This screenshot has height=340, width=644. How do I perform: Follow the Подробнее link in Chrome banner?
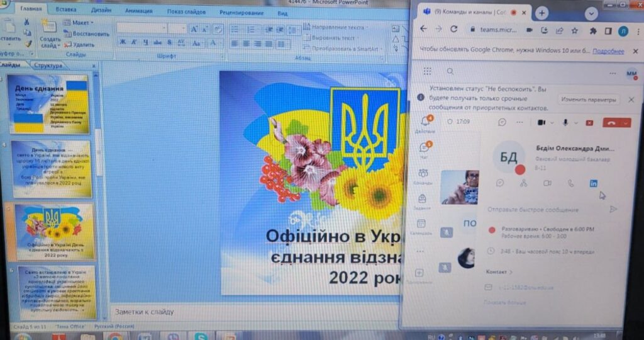608,51
